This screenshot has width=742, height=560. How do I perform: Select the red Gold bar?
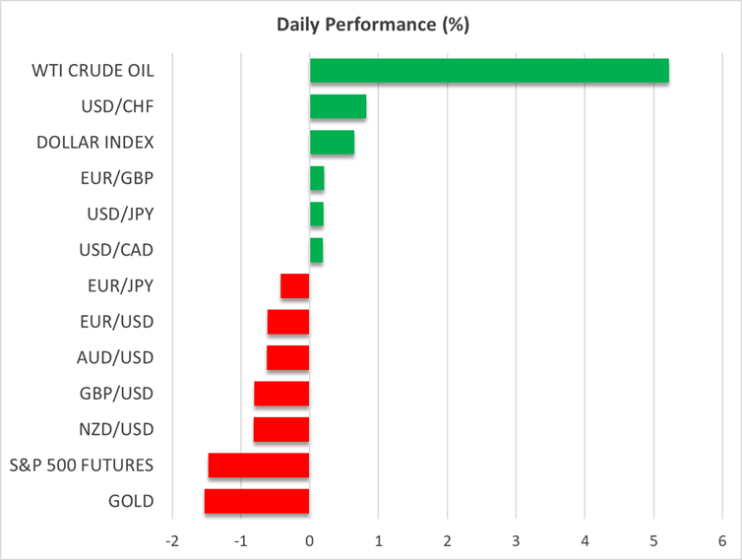point(257,501)
